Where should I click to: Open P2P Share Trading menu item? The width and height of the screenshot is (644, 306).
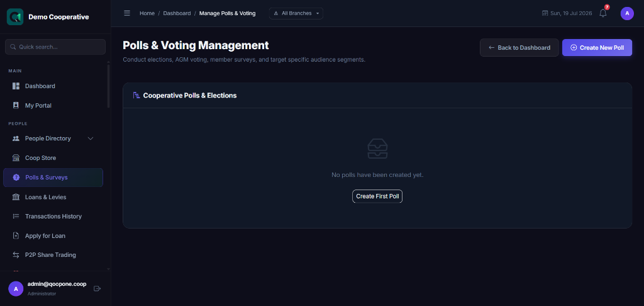point(53,255)
